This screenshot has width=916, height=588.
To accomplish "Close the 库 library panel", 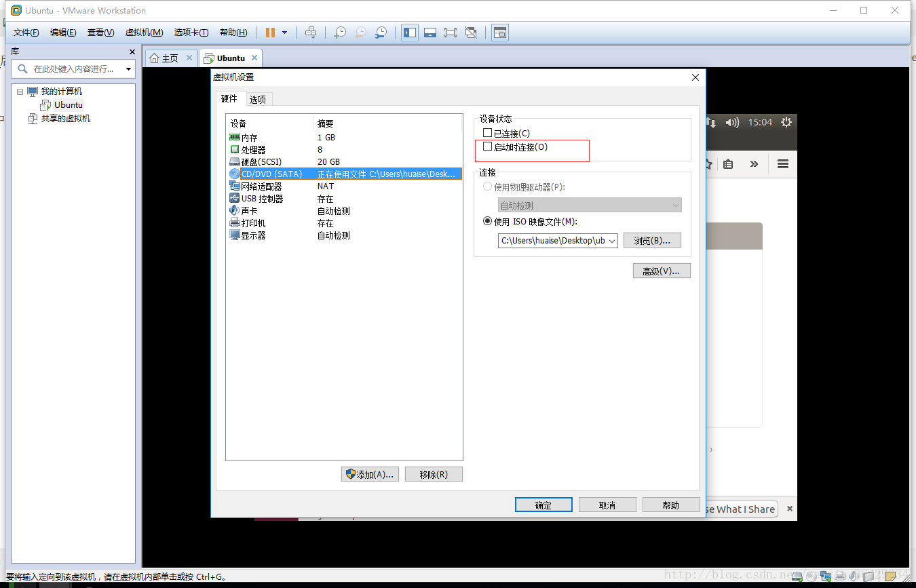I will (132, 52).
